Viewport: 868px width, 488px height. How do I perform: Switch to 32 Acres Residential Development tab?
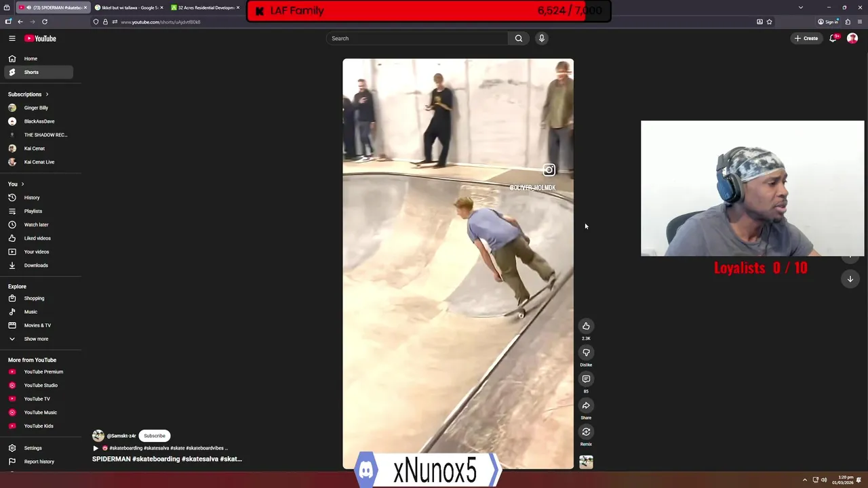[x=205, y=7]
